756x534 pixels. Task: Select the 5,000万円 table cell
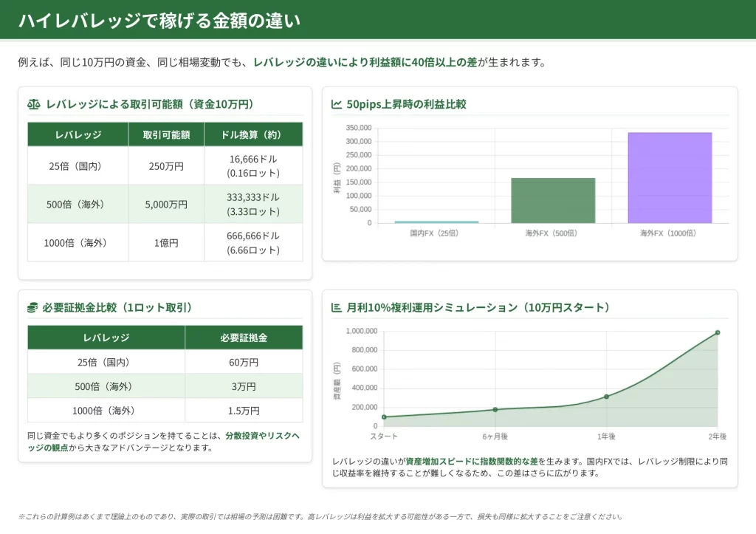click(166, 204)
